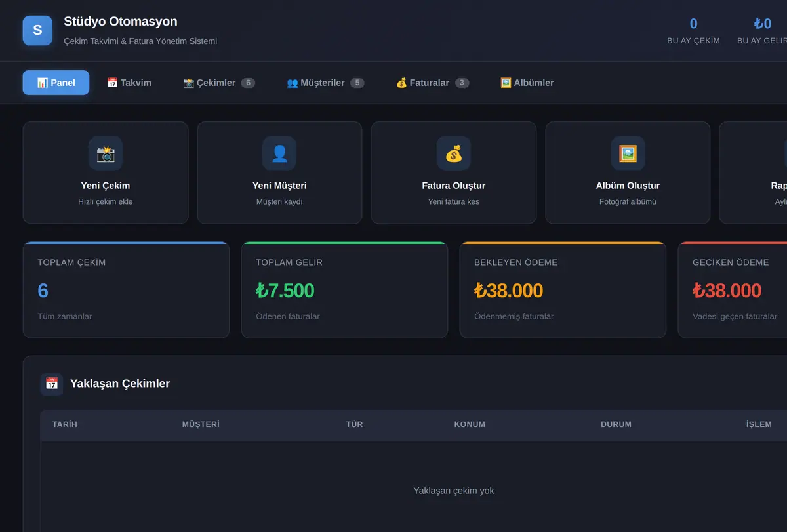Click the 'Yeni fatura kes' subtitle
This screenshot has height=532, width=787.
(x=454, y=202)
